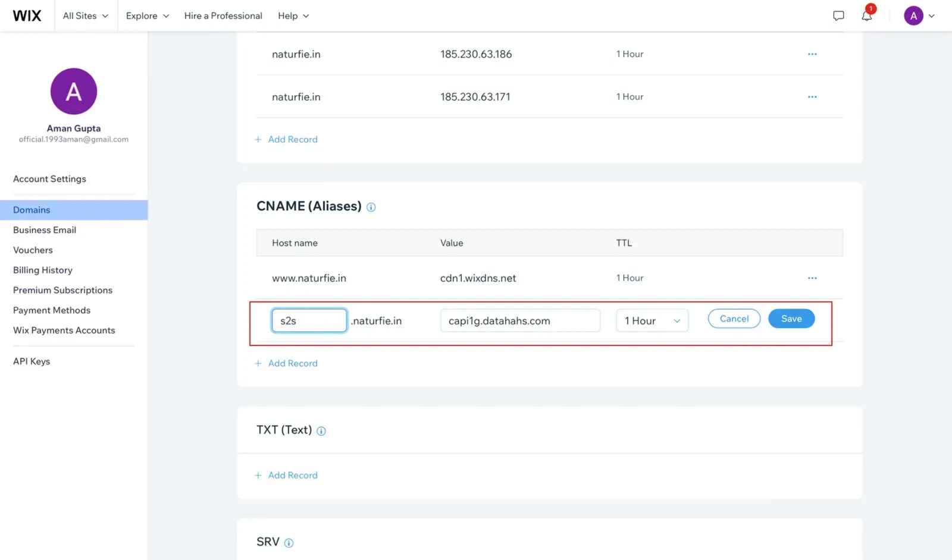Show info about CNAME (Aliases)
Image resolution: width=952 pixels, height=560 pixels.
point(371,207)
